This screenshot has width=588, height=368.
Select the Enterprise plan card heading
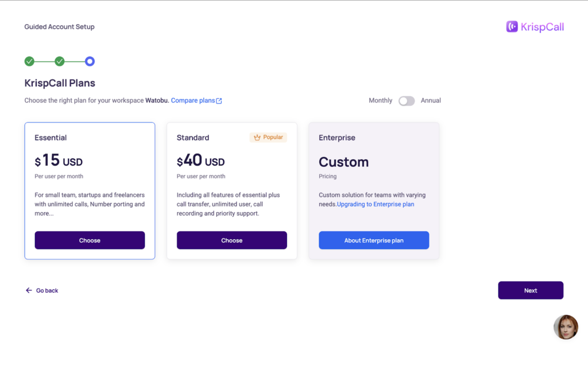point(337,137)
